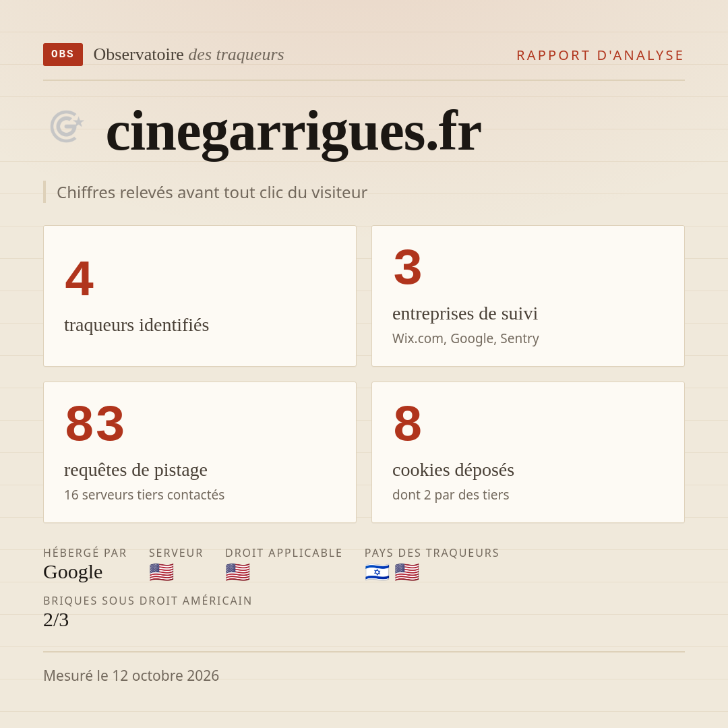Click the Rapport d'analyse label

click(x=601, y=55)
